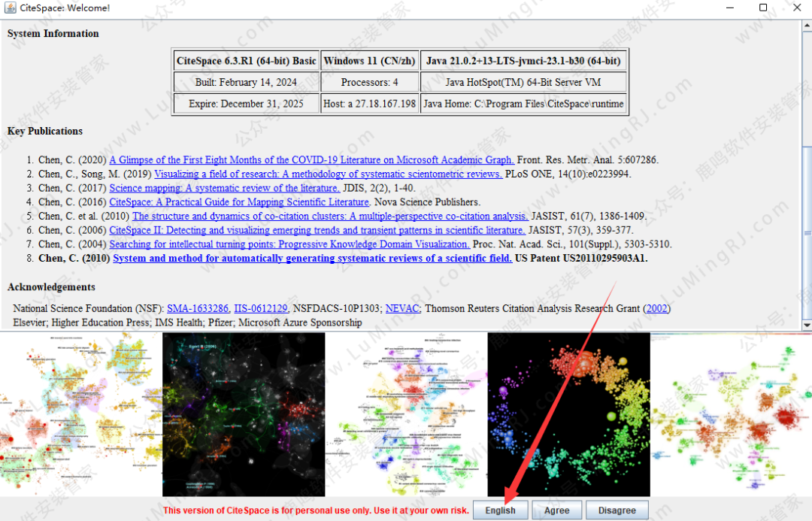812x521 pixels.
Task: Click the rainbow circular network thumbnail
Action: click(568, 414)
